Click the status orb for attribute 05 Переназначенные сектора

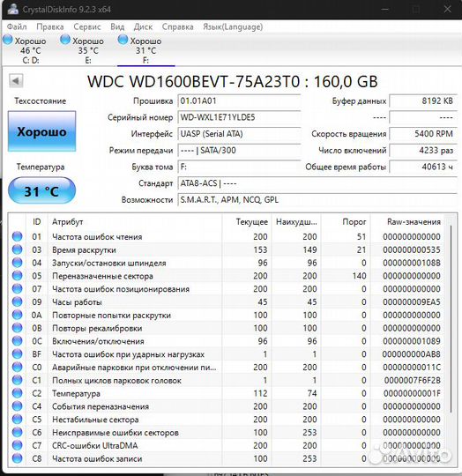tap(18, 276)
